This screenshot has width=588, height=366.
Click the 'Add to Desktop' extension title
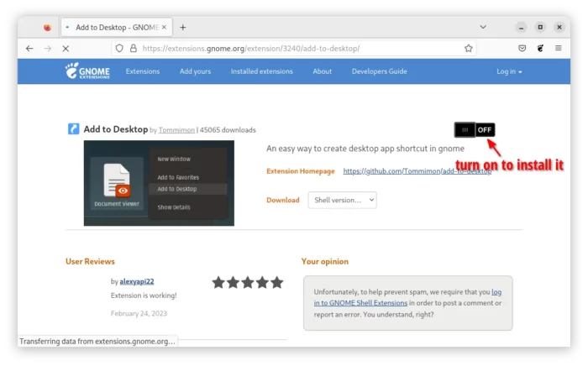pyautogui.click(x=116, y=129)
